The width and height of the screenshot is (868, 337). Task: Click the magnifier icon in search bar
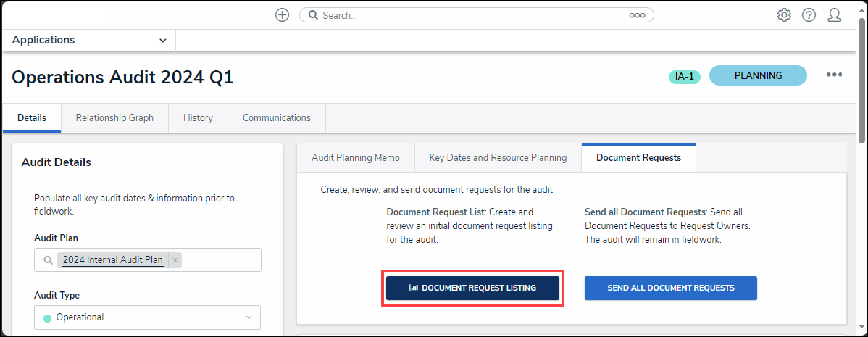click(x=312, y=15)
